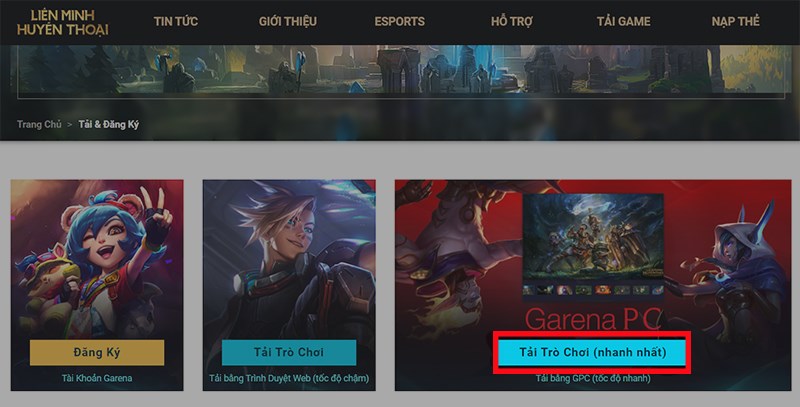Click the Tải bằng GPC caption text
The height and width of the screenshot is (407, 800).
pyautogui.click(x=593, y=378)
